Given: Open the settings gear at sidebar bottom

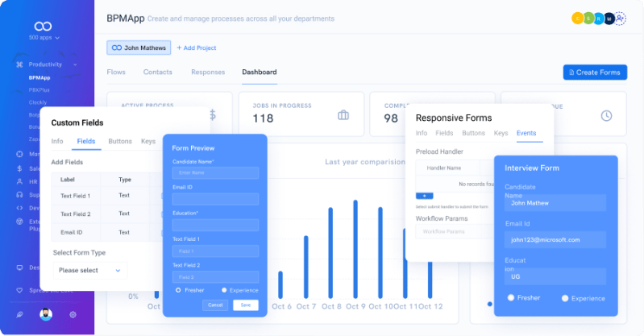Looking at the screenshot, I should pos(73,314).
